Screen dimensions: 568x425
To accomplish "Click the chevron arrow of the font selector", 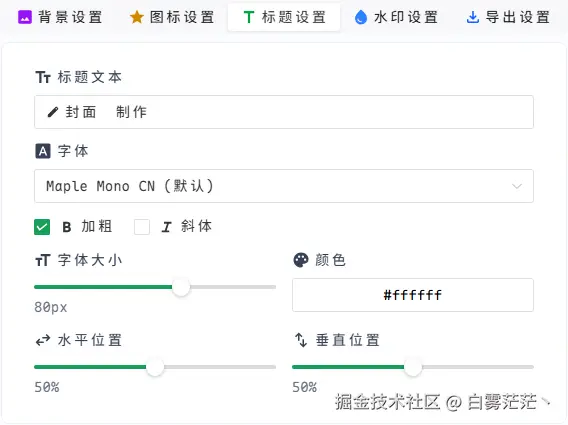I will pyautogui.click(x=517, y=186).
